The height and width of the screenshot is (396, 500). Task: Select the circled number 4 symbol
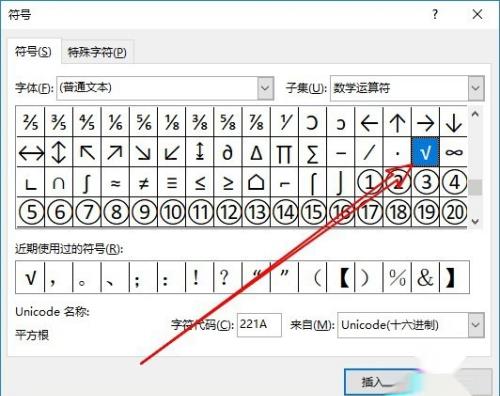(454, 182)
